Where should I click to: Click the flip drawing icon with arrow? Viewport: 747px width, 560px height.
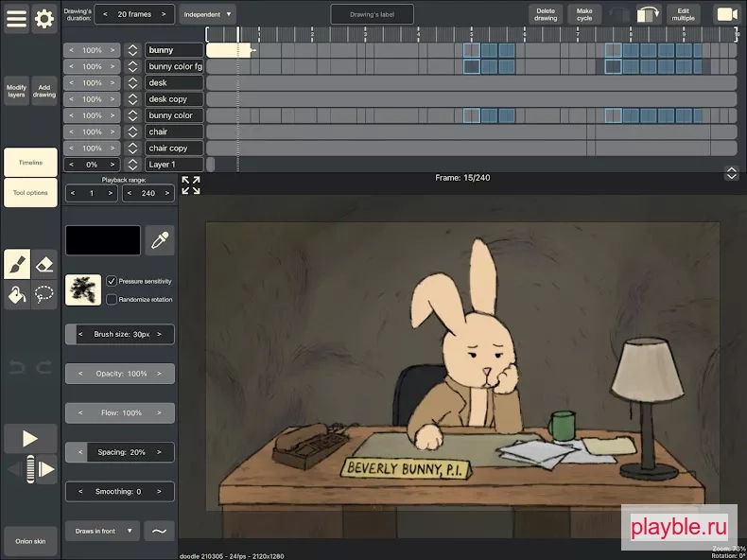tap(649, 14)
